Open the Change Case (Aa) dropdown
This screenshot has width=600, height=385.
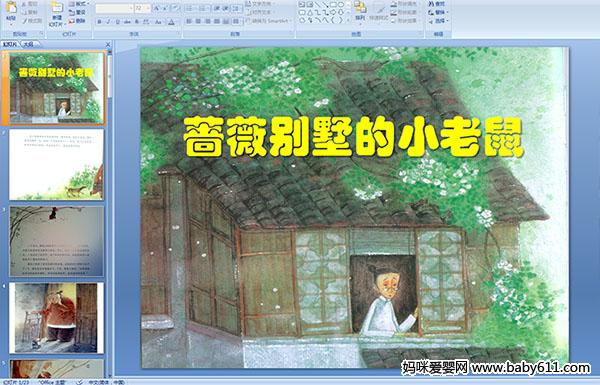coord(158,22)
